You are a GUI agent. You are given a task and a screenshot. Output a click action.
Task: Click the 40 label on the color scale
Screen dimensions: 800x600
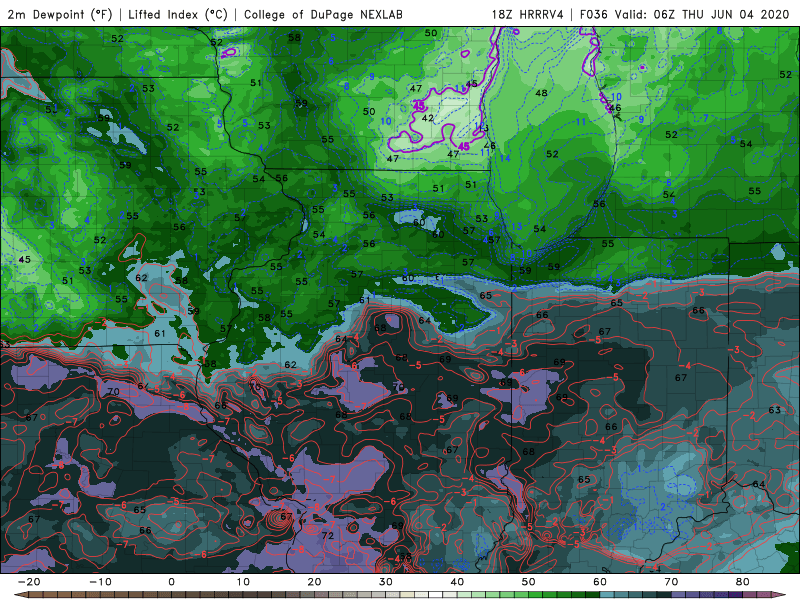pyautogui.click(x=457, y=582)
